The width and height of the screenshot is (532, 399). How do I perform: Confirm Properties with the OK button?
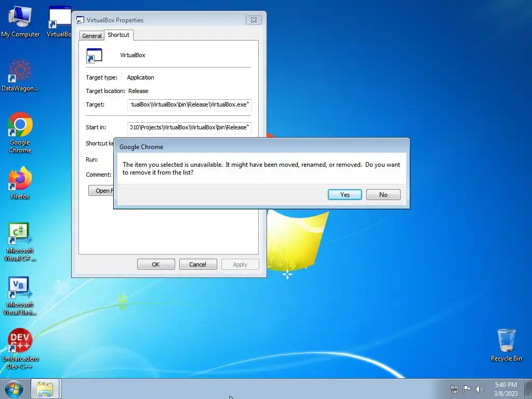tap(156, 264)
